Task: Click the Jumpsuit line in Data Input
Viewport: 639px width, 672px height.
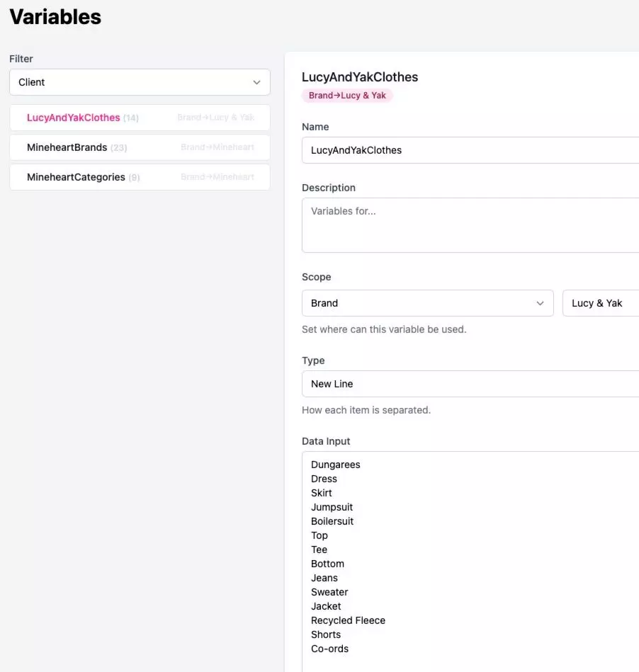Action: [332, 507]
